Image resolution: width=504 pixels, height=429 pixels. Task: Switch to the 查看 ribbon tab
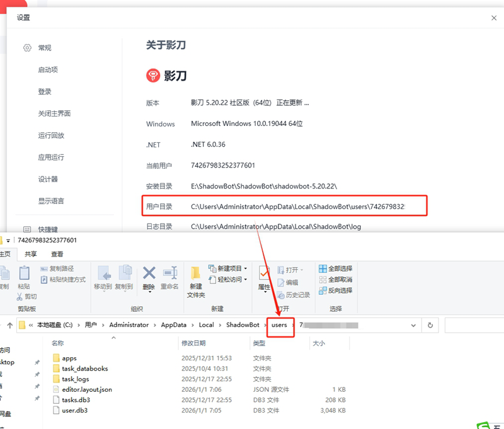click(x=57, y=254)
